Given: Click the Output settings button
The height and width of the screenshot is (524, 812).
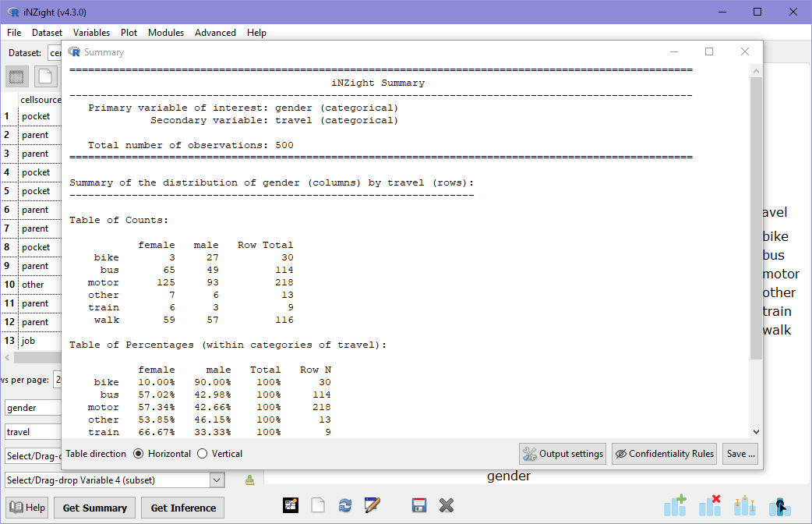Looking at the screenshot, I should coord(563,454).
